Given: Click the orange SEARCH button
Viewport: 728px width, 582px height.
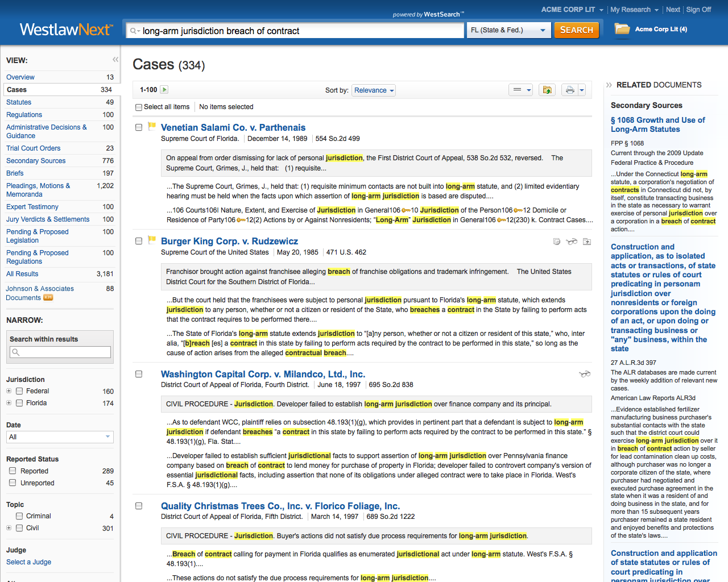Looking at the screenshot, I should pos(576,30).
